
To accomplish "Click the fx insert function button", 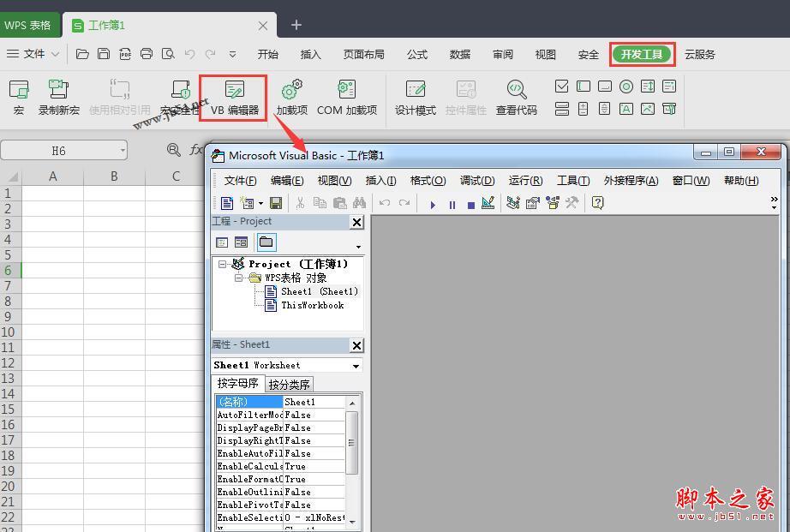I will click(x=195, y=150).
